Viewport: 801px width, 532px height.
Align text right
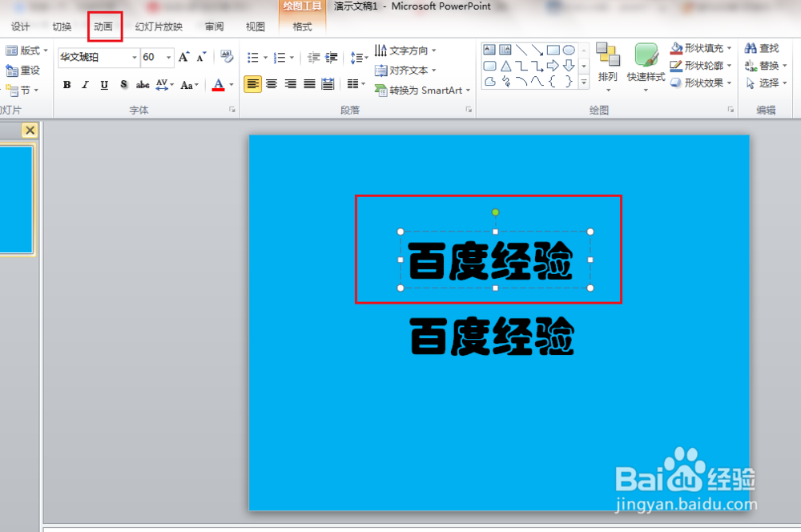click(290, 84)
